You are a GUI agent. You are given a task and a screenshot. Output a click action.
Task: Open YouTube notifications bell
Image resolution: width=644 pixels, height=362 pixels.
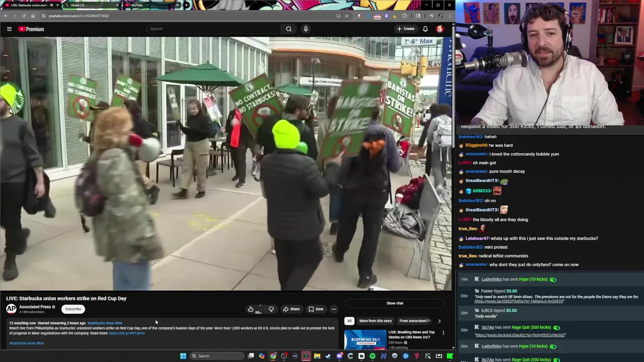(425, 29)
